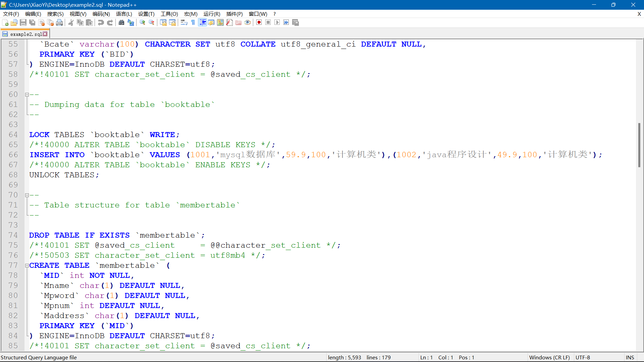
Task: Collapse the comment block at line 60
Action: pyautogui.click(x=26, y=94)
